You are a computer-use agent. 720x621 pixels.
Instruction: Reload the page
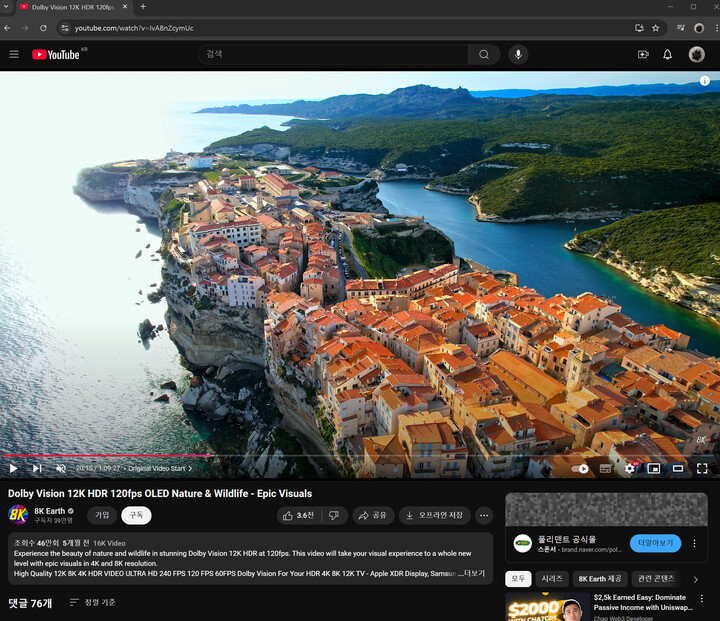coord(43,28)
